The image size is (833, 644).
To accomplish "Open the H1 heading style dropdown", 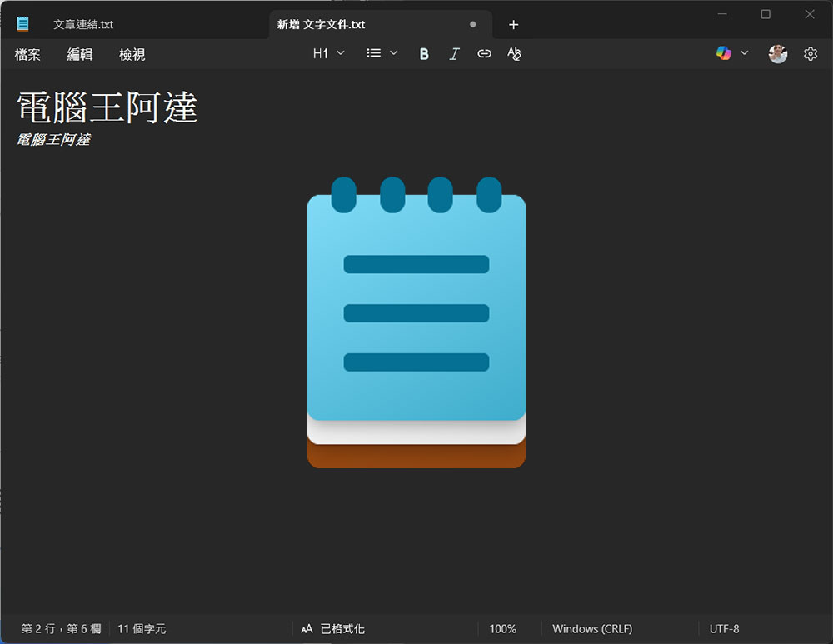I will click(328, 52).
